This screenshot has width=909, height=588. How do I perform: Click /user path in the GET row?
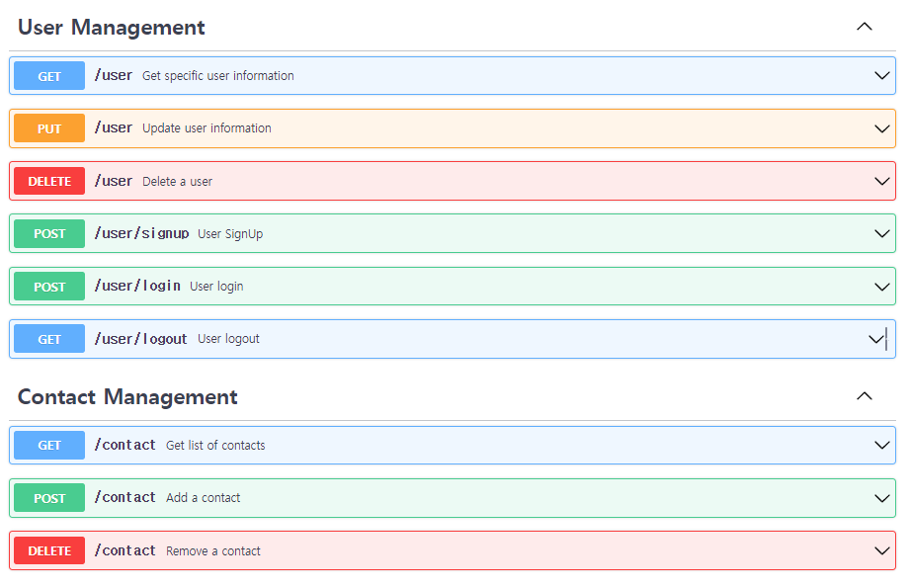(114, 75)
